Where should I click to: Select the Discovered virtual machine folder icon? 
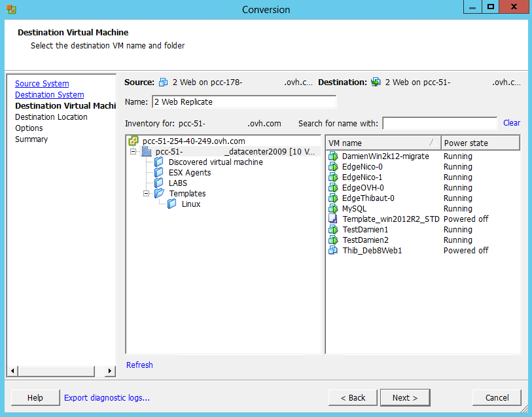pos(159,162)
